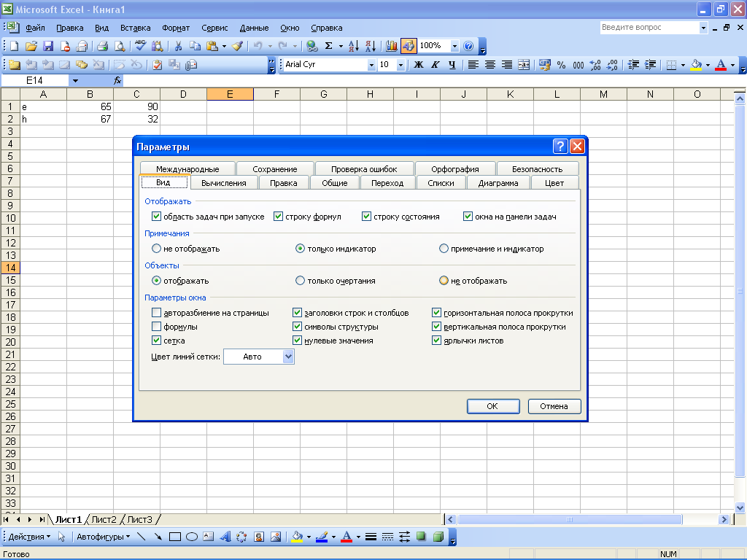
Task: Save the workbook using the floppy icon
Action: pos(48,46)
